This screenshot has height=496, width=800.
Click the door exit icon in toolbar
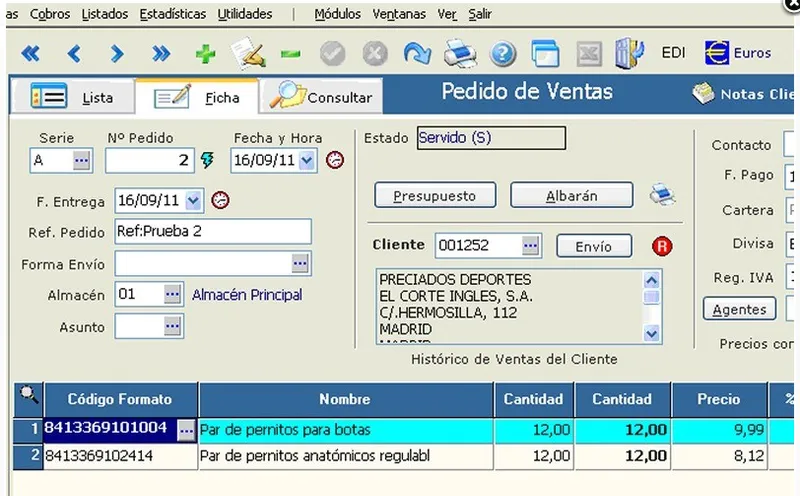tap(630, 53)
